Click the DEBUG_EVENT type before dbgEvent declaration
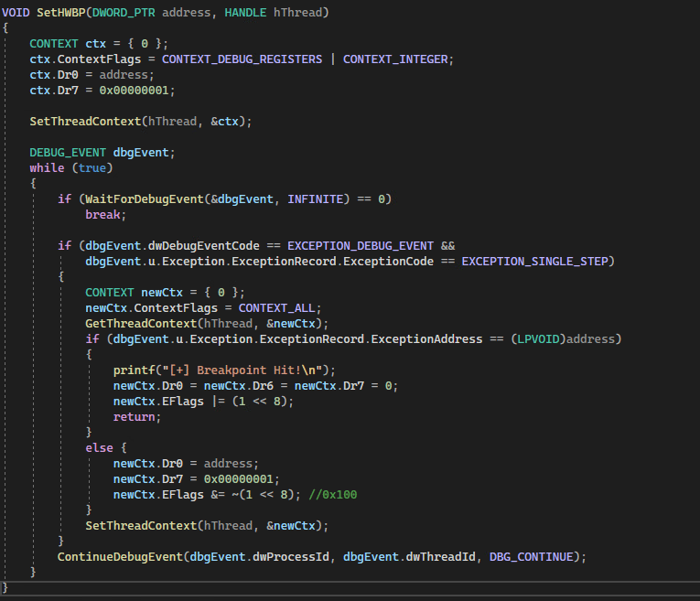The width and height of the screenshot is (700, 601). 68,153
